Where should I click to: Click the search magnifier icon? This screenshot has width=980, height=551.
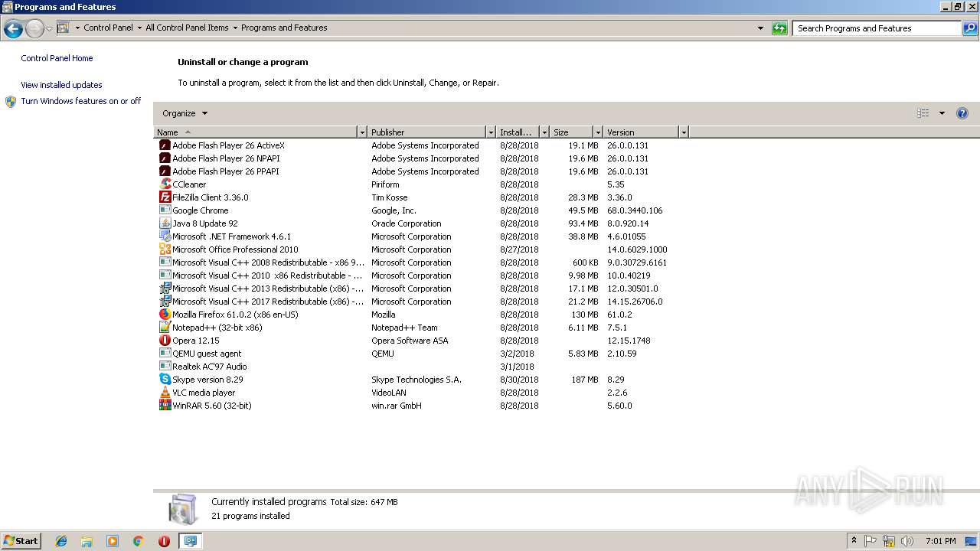pos(970,28)
